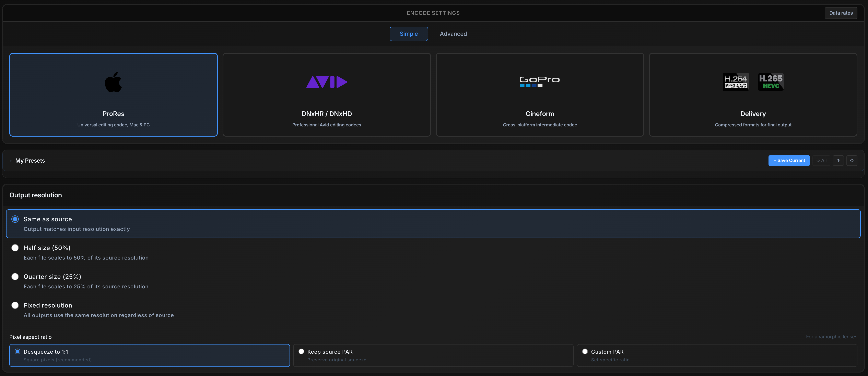The width and height of the screenshot is (868, 376).
Task: Click the 'ENCODE SETTINGS' header title
Action: [433, 13]
